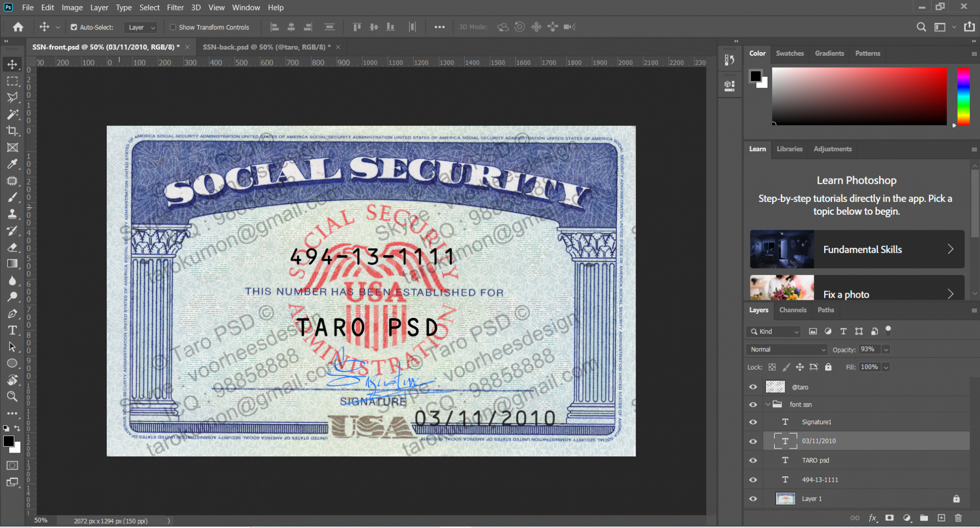980x528 pixels.
Task: Toggle Quick Mask mode
Action: coord(12,466)
